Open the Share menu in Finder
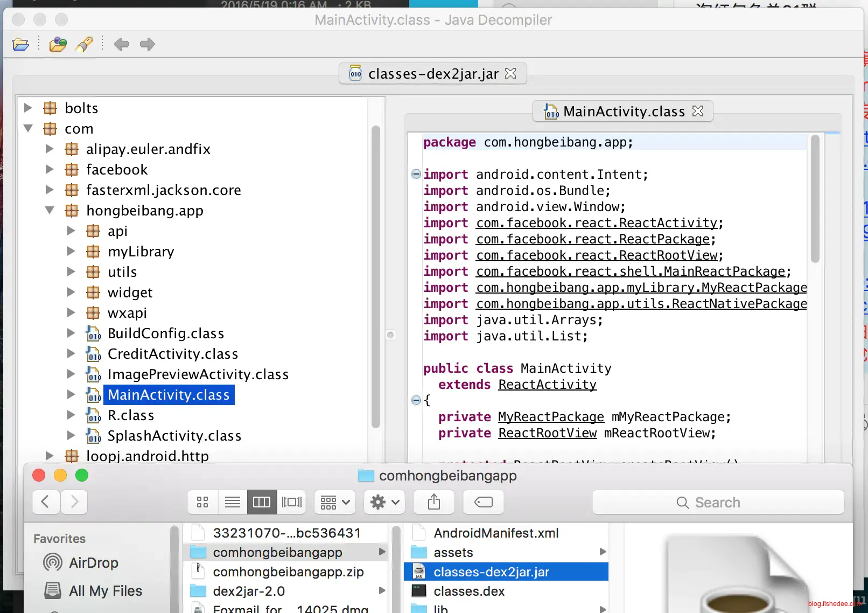 (433, 501)
